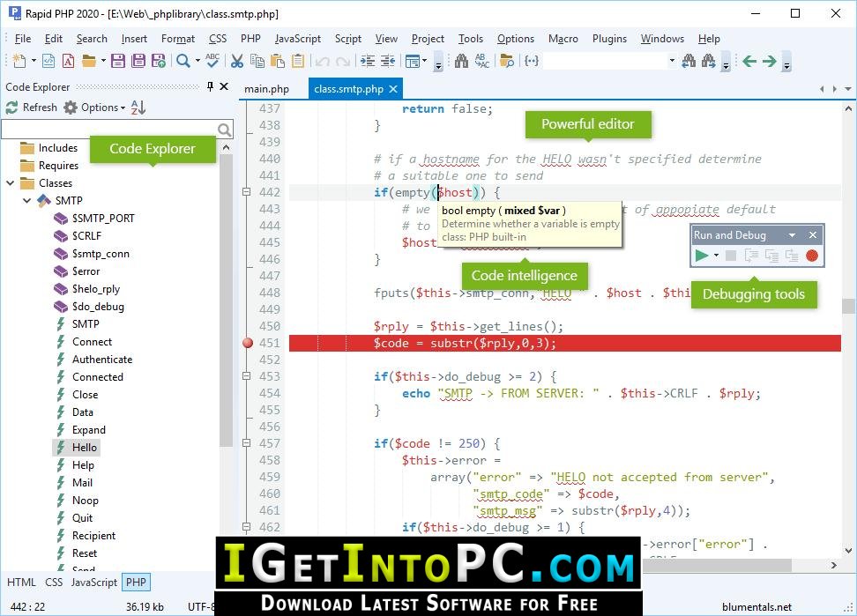Click the New document toolbar icon

[x=19, y=61]
